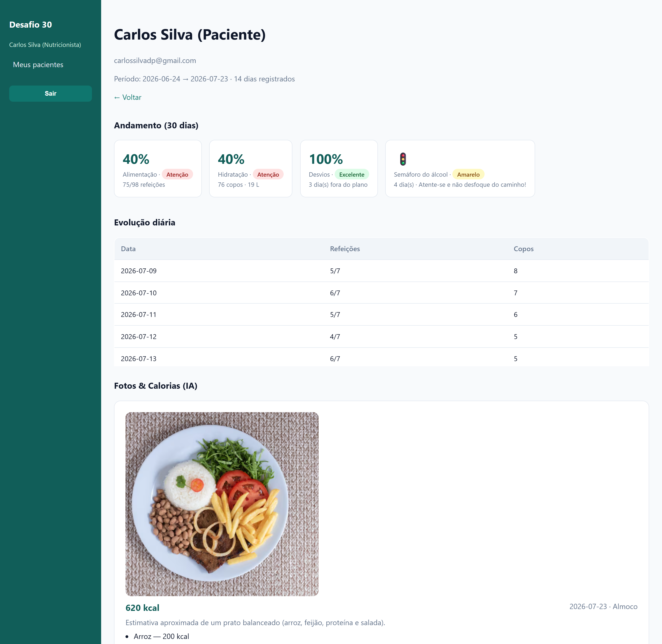Click the carlossilvadp@gmail.com email text
Screen dimensions: 662x644
[x=155, y=60]
